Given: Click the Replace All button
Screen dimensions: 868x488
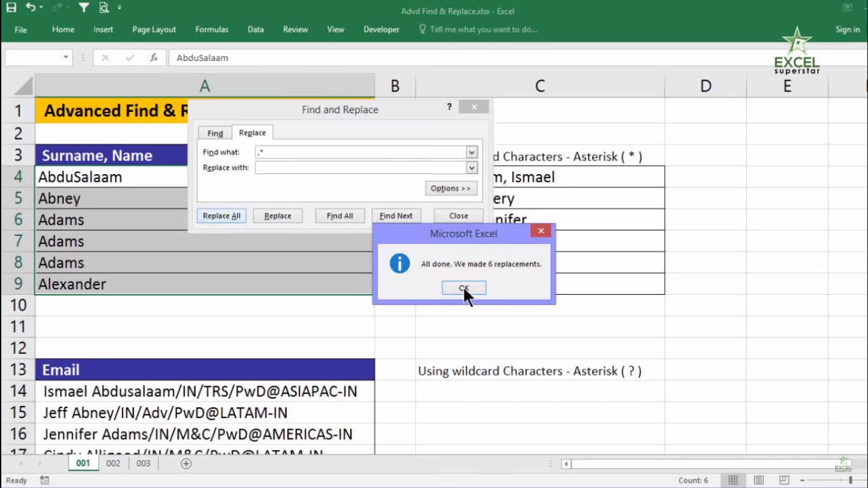Looking at the screenshot, I should point(221,216).
